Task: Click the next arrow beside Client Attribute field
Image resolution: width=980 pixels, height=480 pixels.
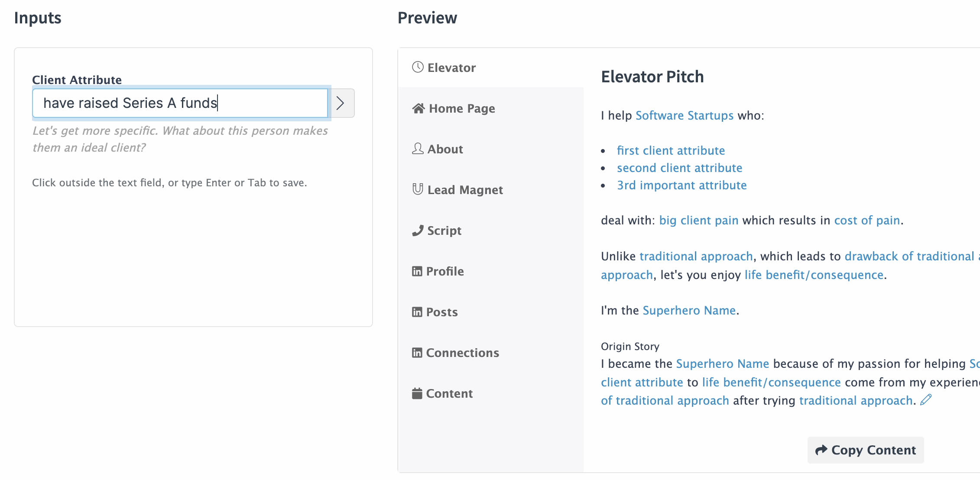Action: [341, 103]
